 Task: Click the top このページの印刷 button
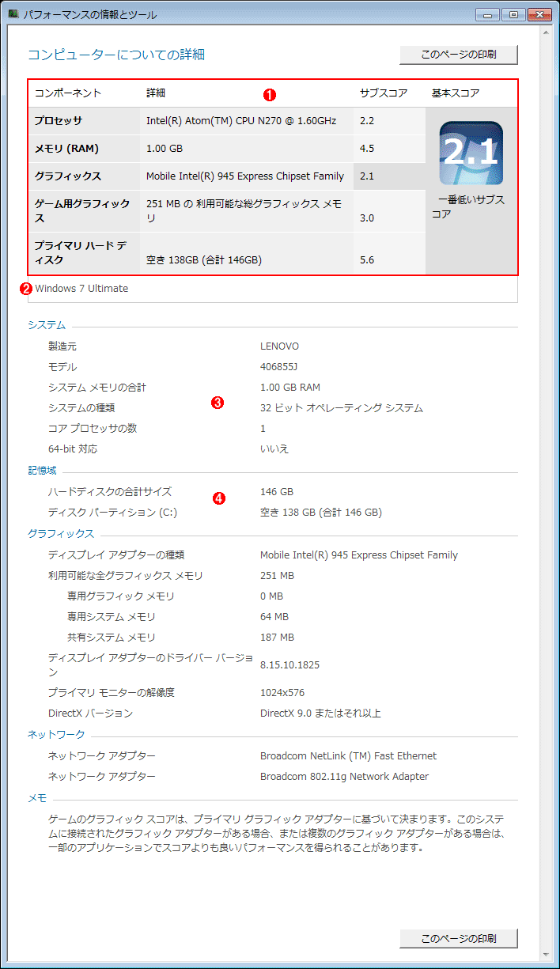[x=459, y=55]
